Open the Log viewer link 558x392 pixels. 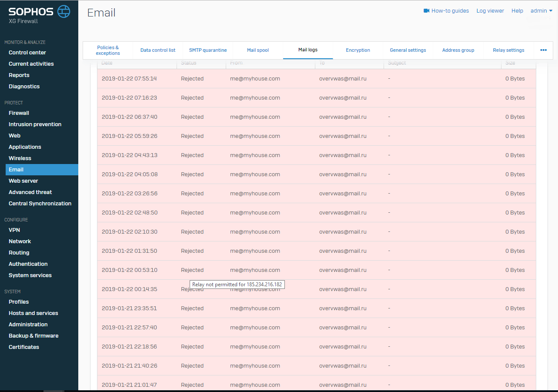point(490,11)
